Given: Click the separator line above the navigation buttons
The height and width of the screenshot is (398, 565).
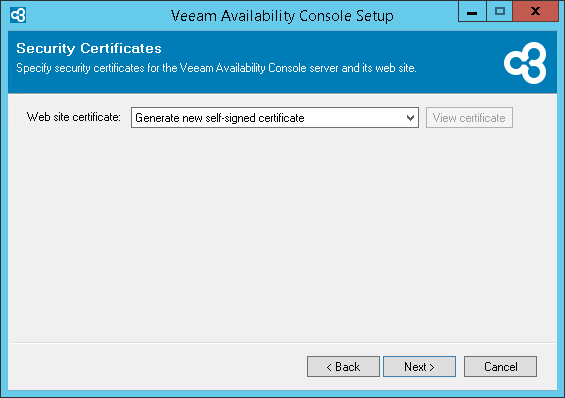Looking at the screenshot, I should (282, 342).
